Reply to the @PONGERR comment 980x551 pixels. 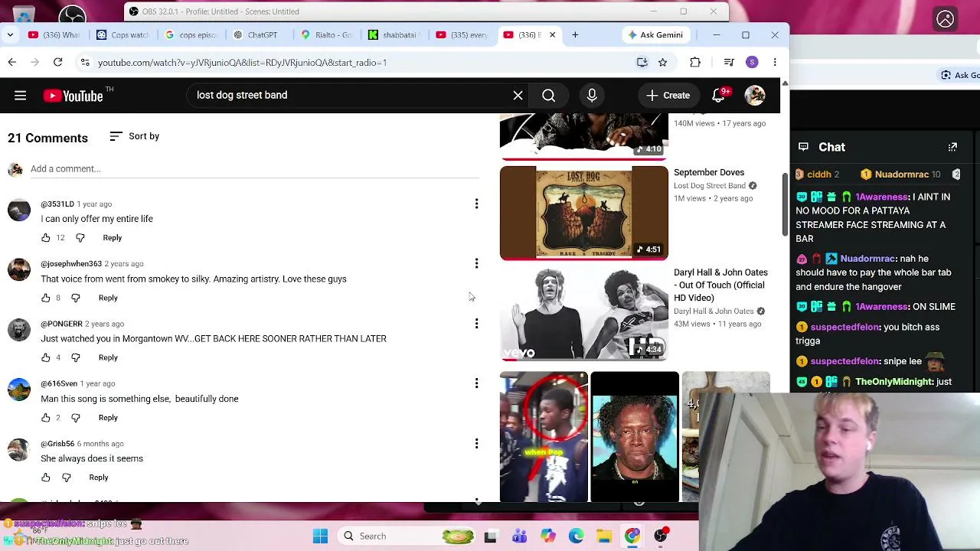pyautogui.click(x=108, y=357)
